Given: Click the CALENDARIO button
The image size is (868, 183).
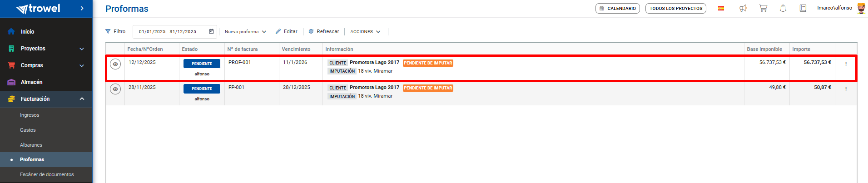Looking at the screenshot, I should click(x=617, y=8).
